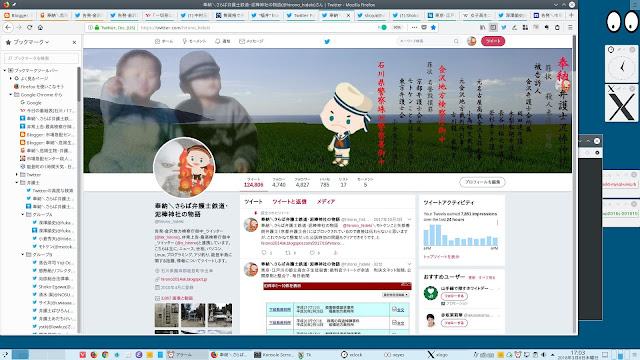This screenshot has height=360, width=640.
Task: Open Notifications bell in Twitter navigation
Action: pyautogui.click(x=223, y=41)
